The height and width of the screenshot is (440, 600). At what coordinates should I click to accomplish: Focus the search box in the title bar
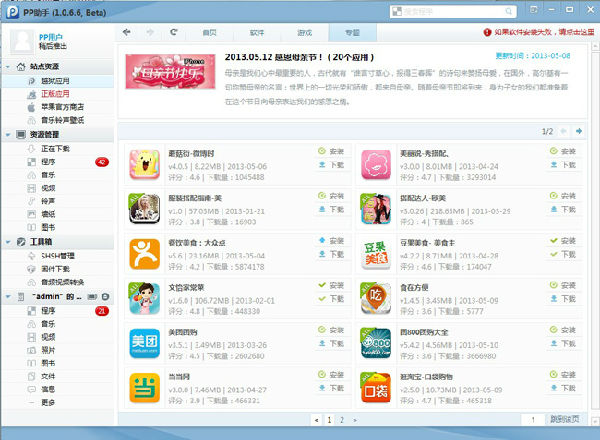tap(453, 11)
